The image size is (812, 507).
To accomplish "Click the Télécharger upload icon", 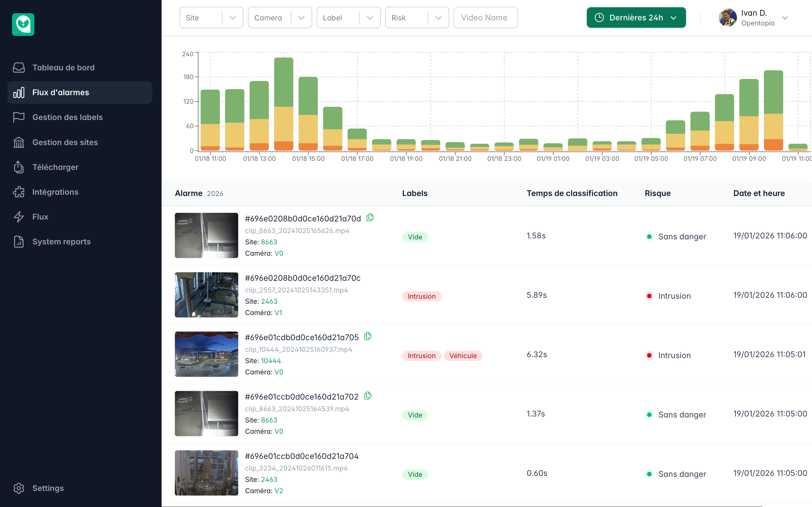I will pos(19,167).
